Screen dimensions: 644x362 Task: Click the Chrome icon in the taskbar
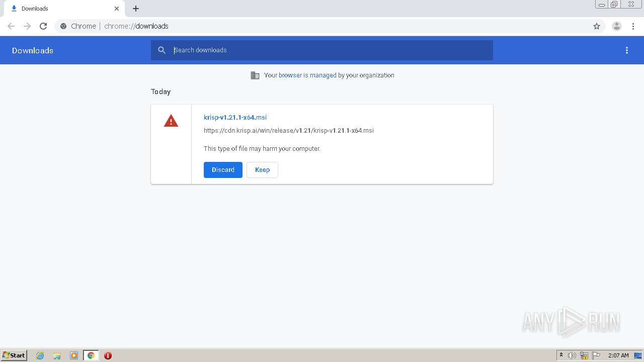point(91,355)
